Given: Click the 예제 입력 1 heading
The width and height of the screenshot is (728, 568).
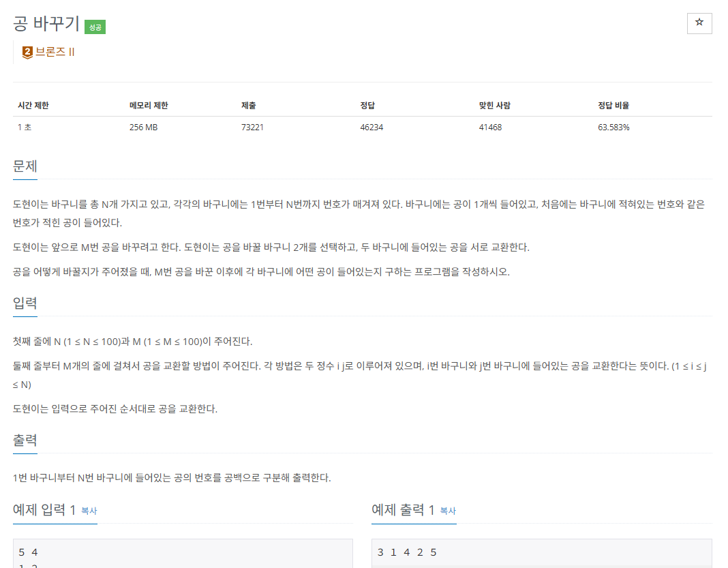Looking at the screenshot, I should point(46,509).
